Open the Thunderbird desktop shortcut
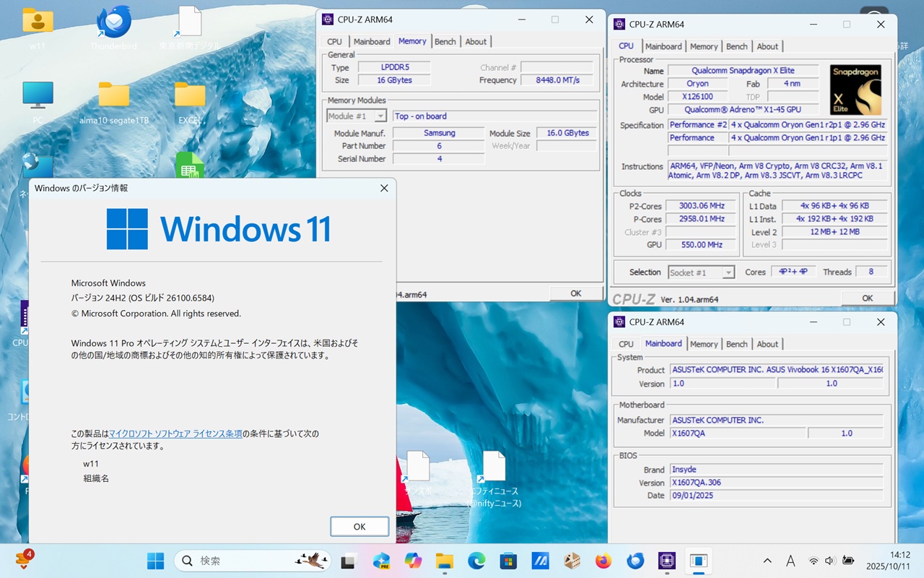924x578 pixels. pyautogui.click(x=113, y=23)
